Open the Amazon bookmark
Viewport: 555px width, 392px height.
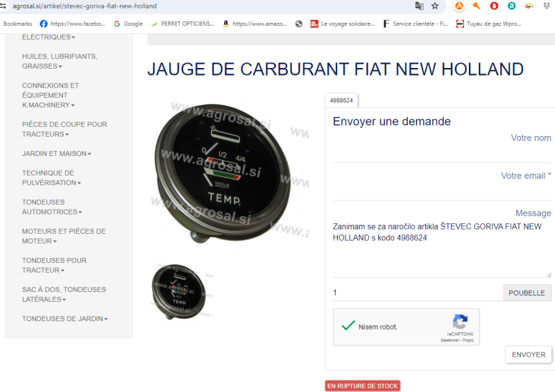pyautogui.click(x=255, y=24)
